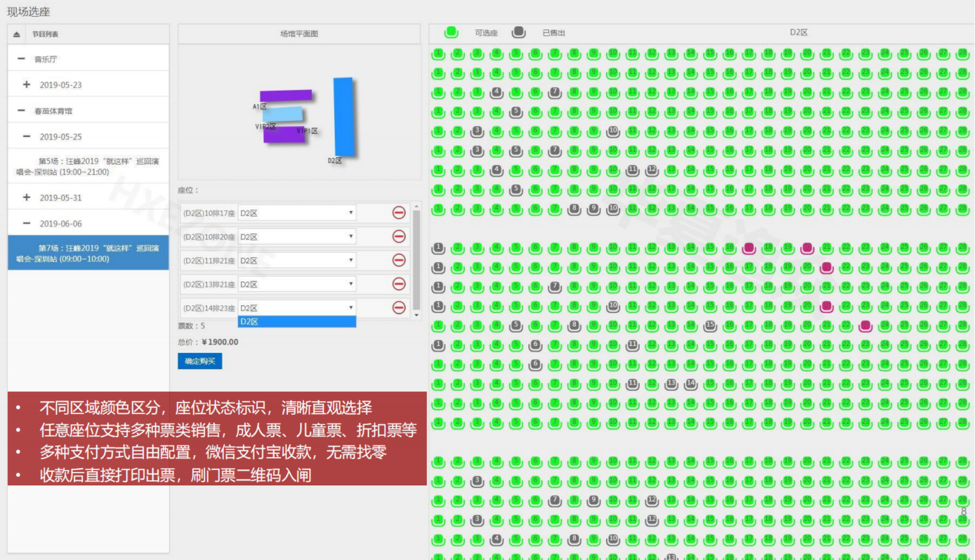The image size is (975, 560).
Task: Deselect the pink seat 23 in row 14
Action: pos(865,326)
